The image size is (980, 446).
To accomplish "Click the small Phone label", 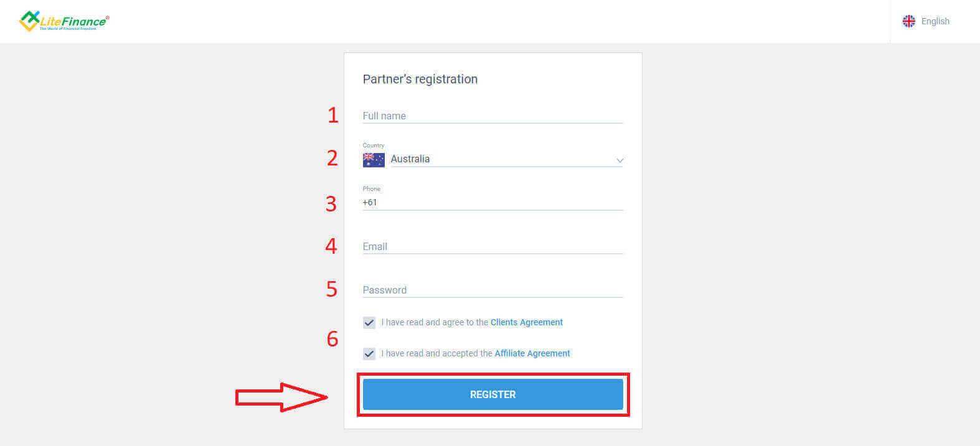I will coord(372,188).
